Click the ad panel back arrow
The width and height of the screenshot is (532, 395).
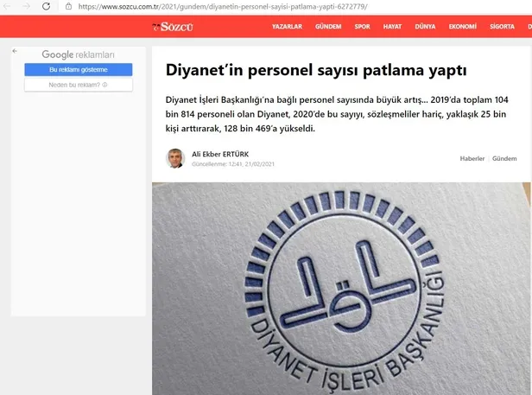(15, 51)
